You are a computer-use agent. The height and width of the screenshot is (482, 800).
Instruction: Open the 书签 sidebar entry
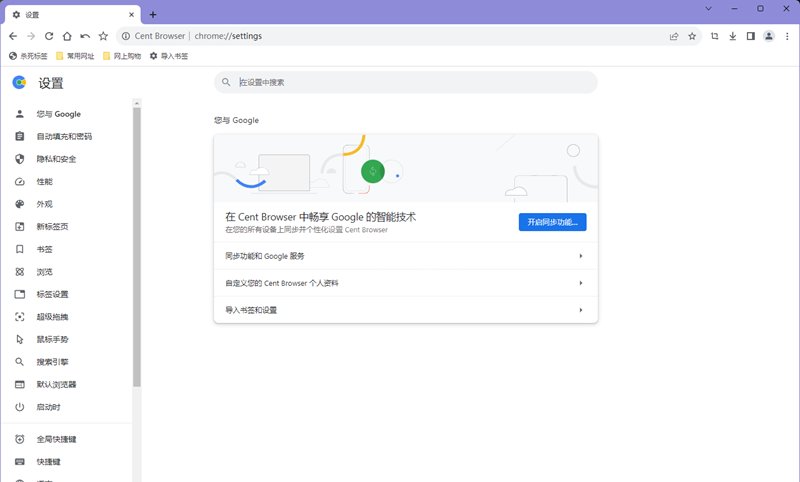click(x=66, y=249)
